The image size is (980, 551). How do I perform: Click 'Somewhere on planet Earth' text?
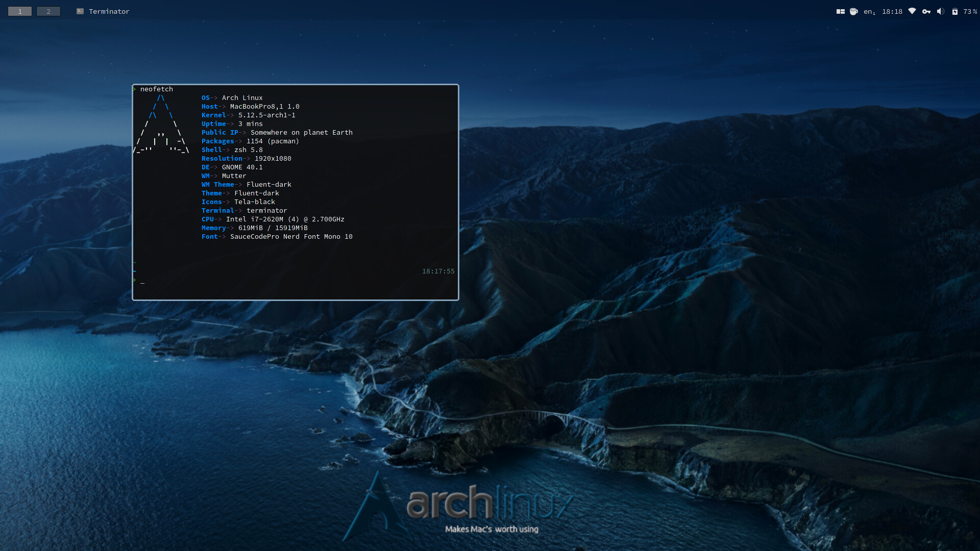(x=301, y=132)
